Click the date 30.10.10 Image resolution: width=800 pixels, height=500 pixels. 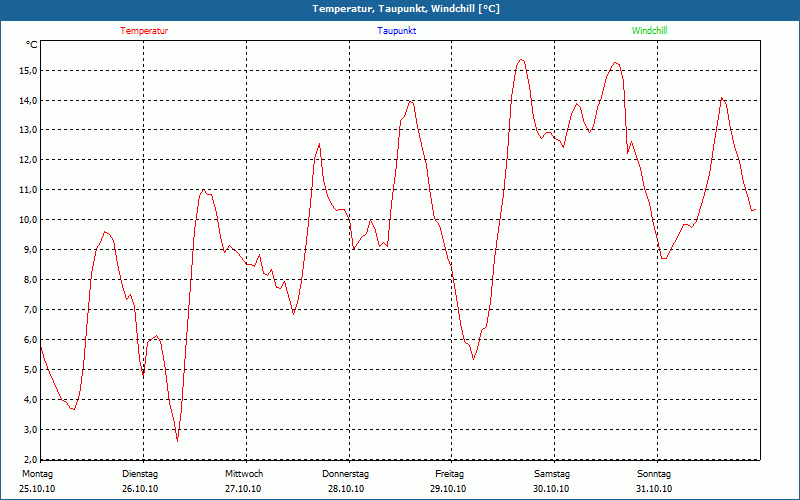coord(551,489)
